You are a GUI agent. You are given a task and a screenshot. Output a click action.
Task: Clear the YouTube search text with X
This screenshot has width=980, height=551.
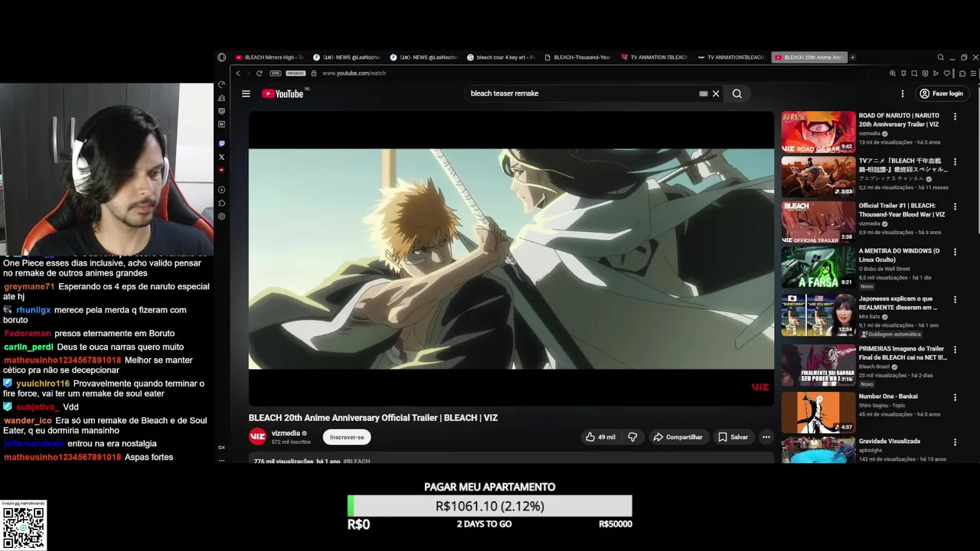coord(716,93)
